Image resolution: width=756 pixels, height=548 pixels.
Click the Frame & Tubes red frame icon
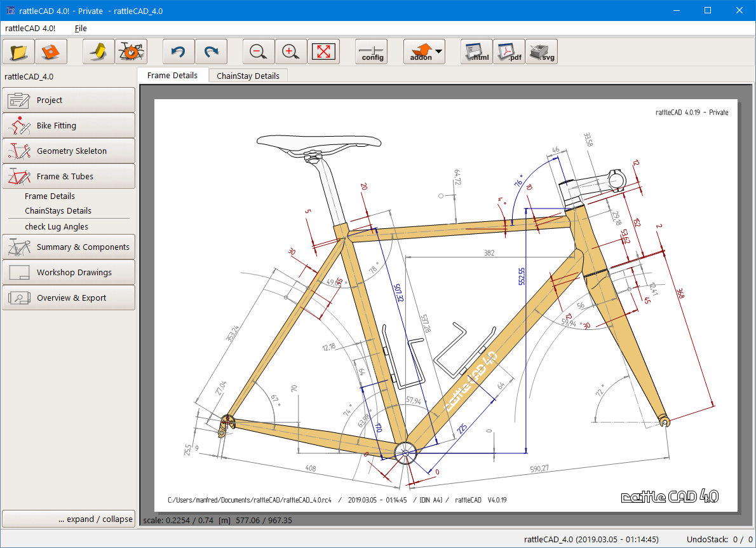pos(19,177)
